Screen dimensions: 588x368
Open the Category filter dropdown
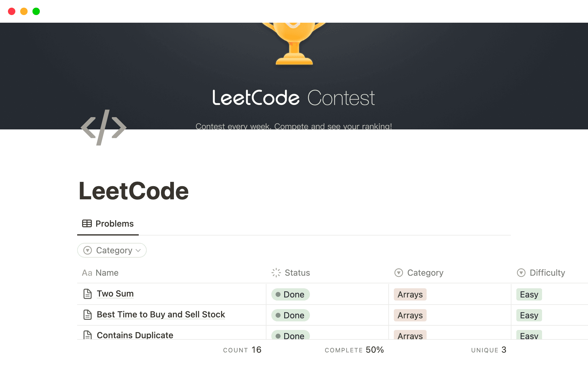tap(112, 250)
